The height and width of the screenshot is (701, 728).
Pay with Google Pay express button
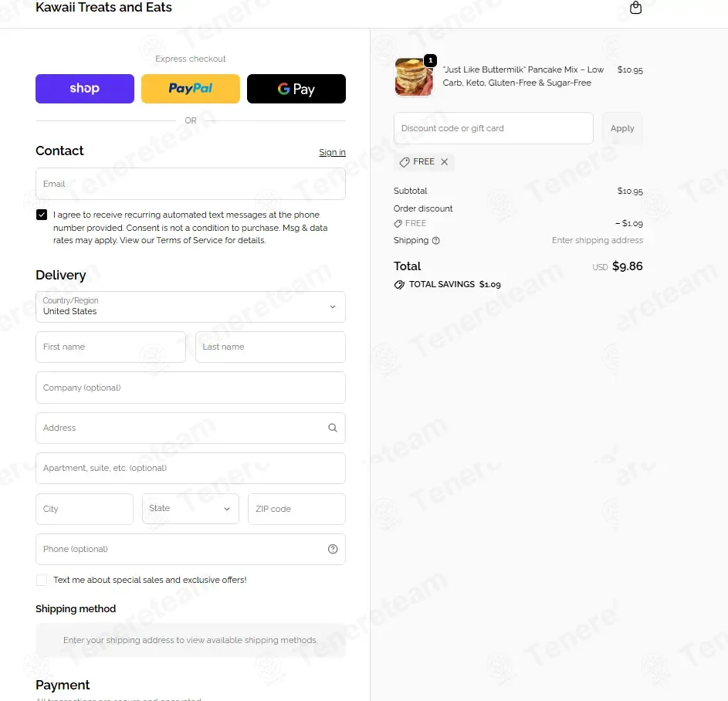[x=296, y=89]
